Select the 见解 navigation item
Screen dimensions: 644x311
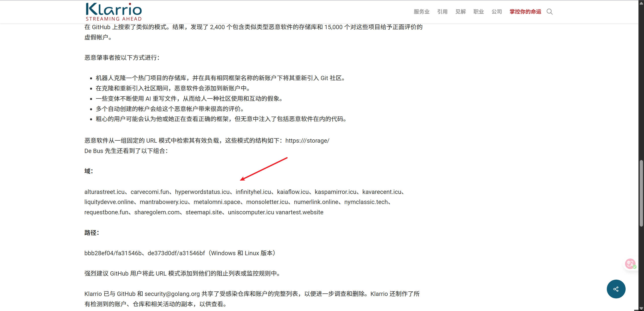(460, 12)
